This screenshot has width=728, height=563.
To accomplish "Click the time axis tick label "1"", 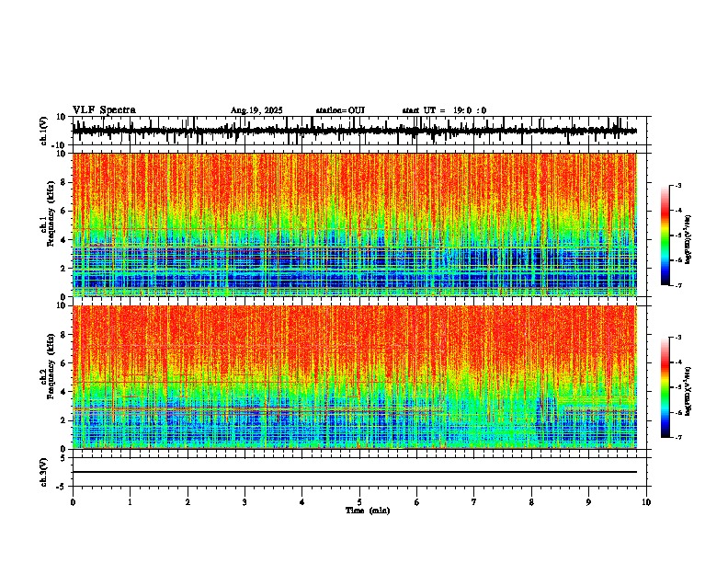I will pyautogui.click(x=130, y=502).
